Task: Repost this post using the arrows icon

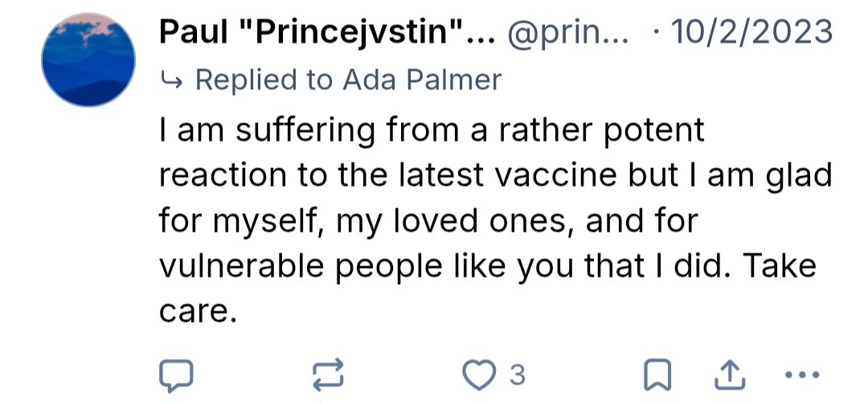Action: (330, 373)
